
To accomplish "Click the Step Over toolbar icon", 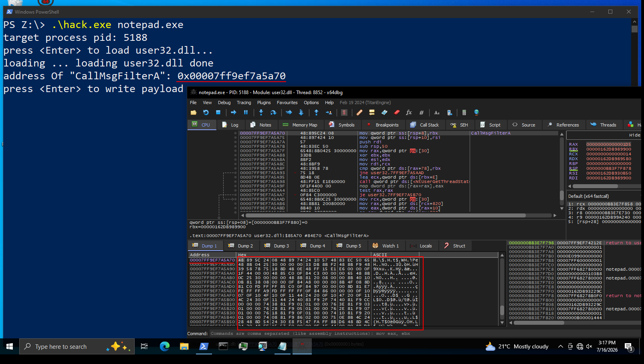I will [x=273, y=113].
